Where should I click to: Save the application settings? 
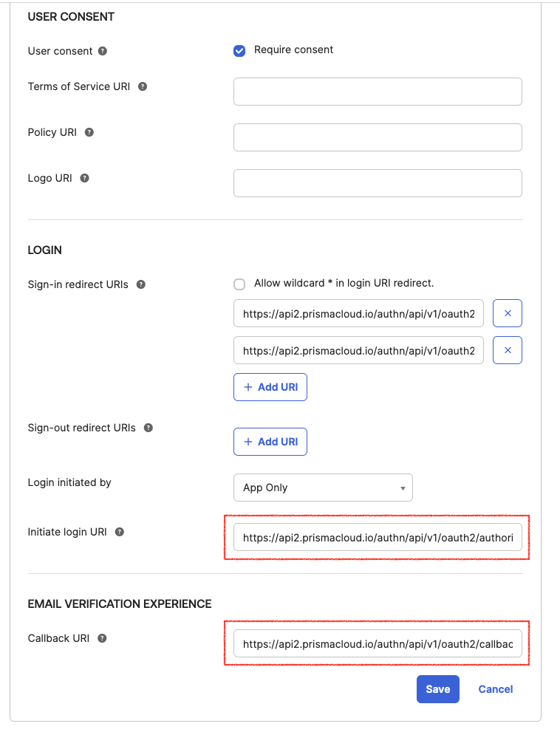pos(438,689)
